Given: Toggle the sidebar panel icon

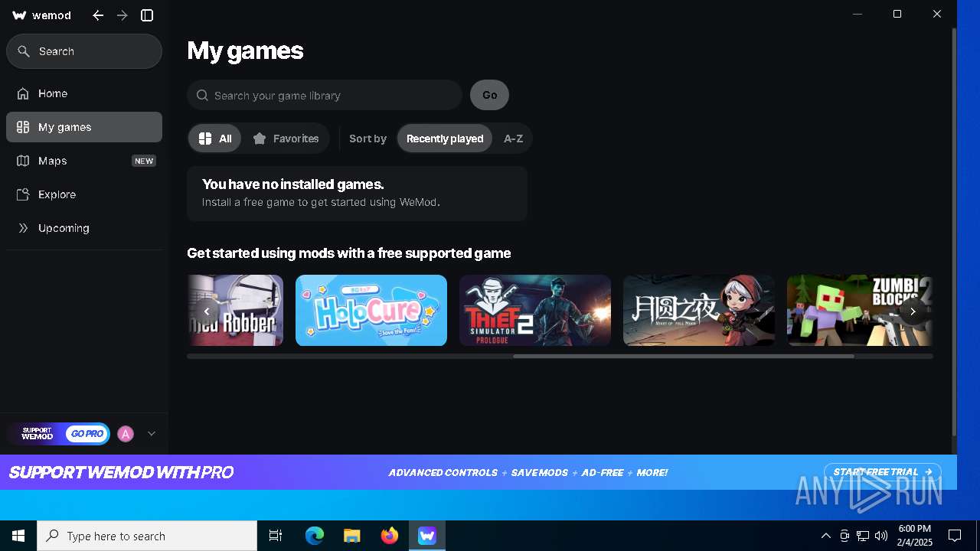Looking at the screenshot, I should (x=147, y=15).
